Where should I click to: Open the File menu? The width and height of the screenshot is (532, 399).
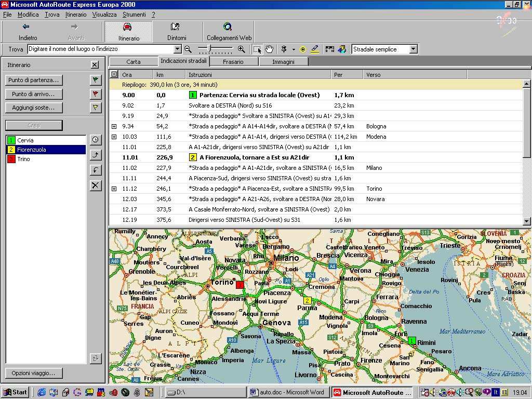(x=7, y=15)
